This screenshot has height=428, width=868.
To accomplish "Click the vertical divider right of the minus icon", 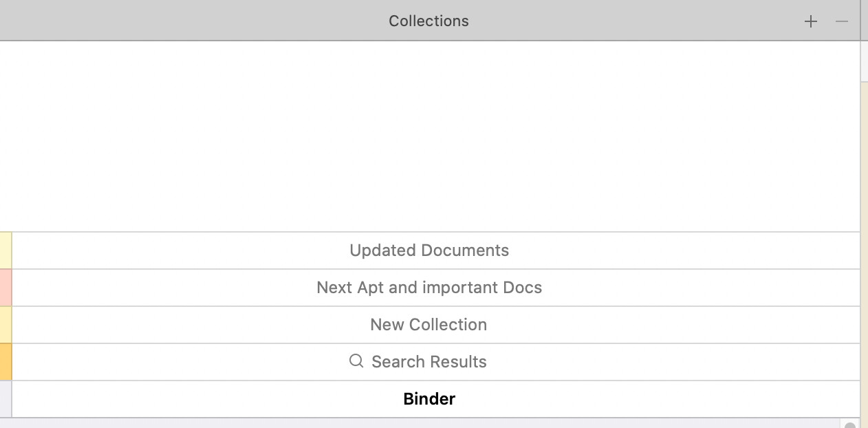I will (860, 21).
